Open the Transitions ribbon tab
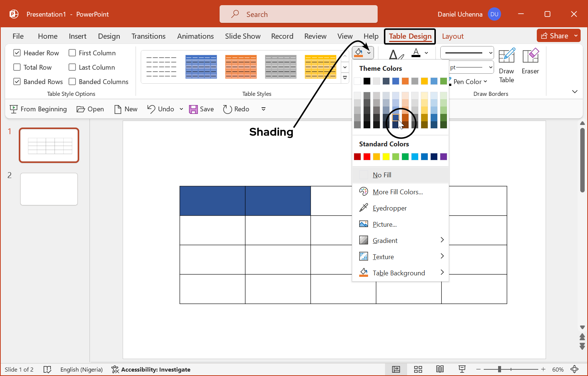Screen dimensions: 588x376 (148, 36)
